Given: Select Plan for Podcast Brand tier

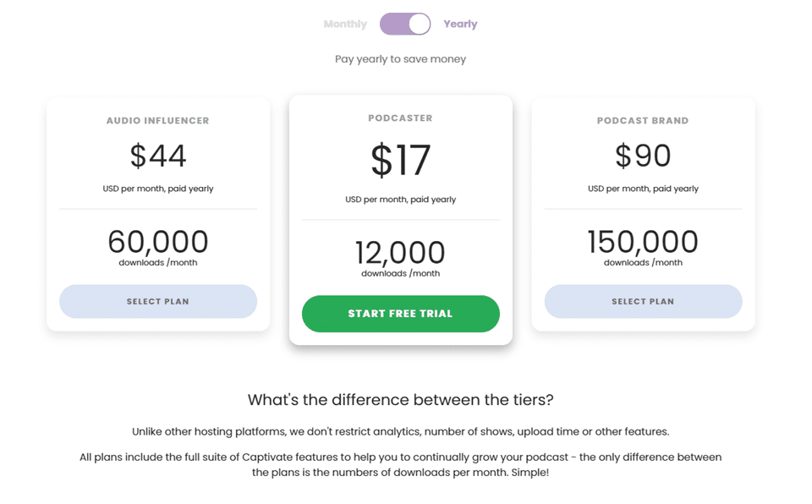Looking at the screenshot, I should point(643,301).
